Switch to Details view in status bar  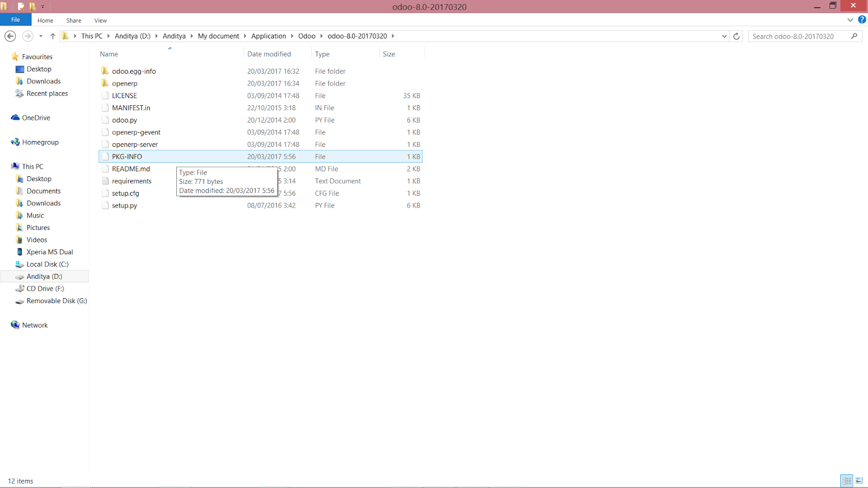tap(847, 481)
